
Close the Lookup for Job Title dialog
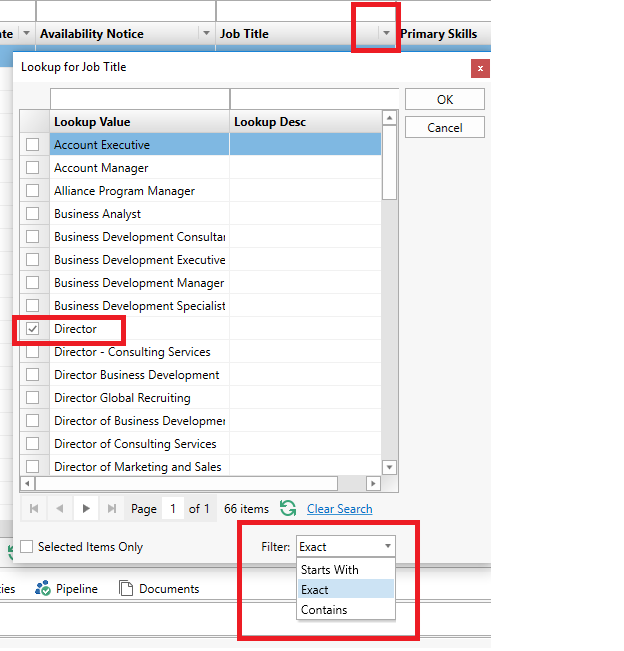(x=480, y=69)
